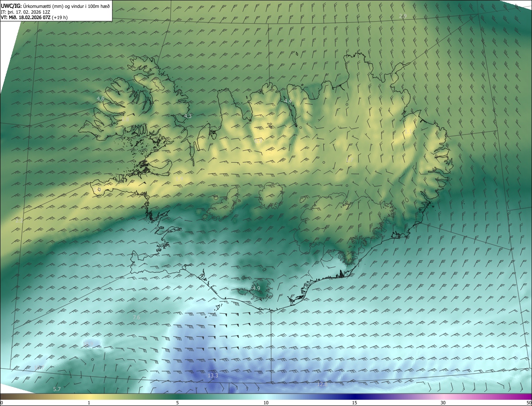Click the 7.6 value label offshore

(136, 317)
